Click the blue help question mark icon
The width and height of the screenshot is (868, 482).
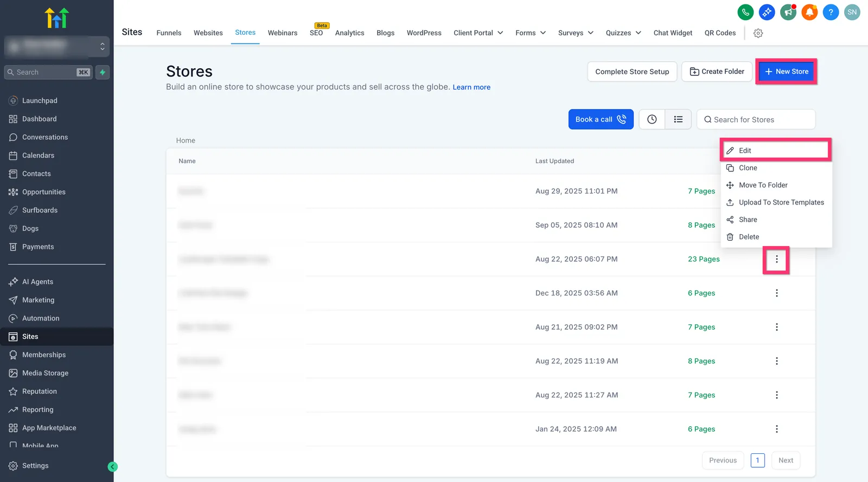tap(831, 12)
